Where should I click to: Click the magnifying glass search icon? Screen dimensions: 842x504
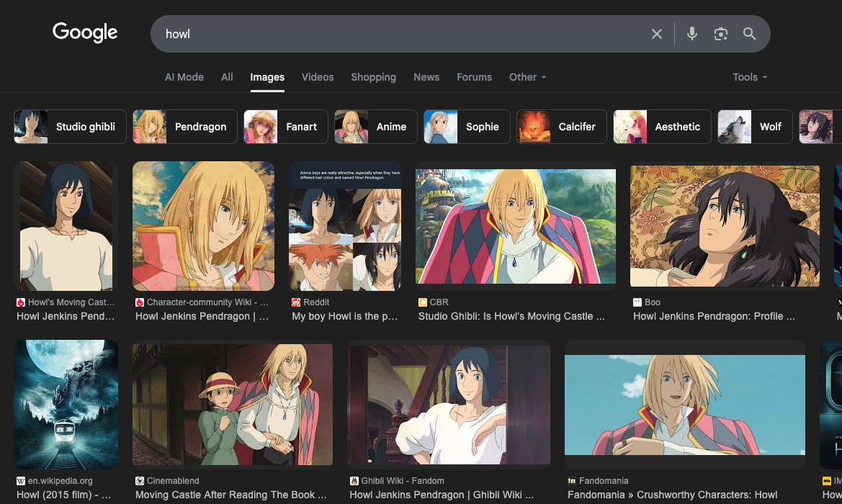[x=749, y=34]
